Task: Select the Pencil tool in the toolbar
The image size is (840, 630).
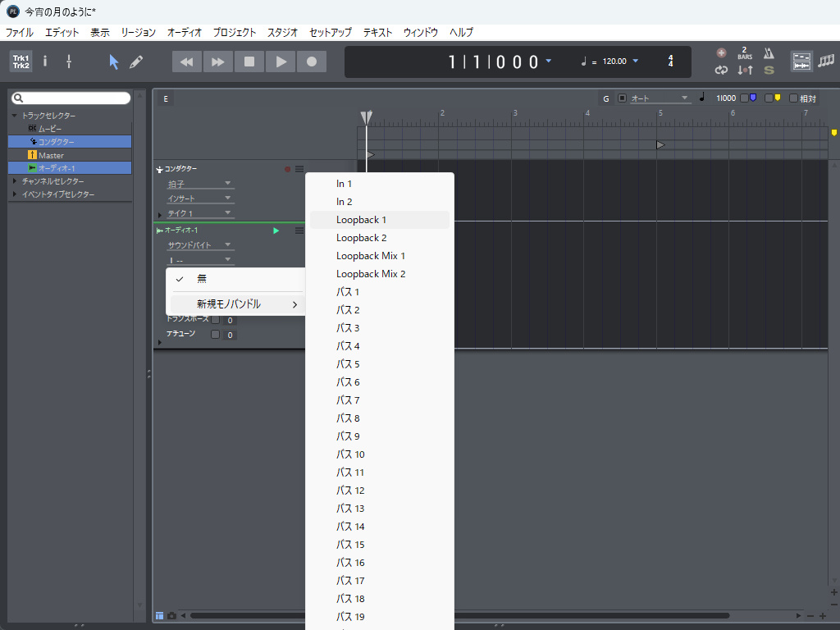Action: (136, 62)
